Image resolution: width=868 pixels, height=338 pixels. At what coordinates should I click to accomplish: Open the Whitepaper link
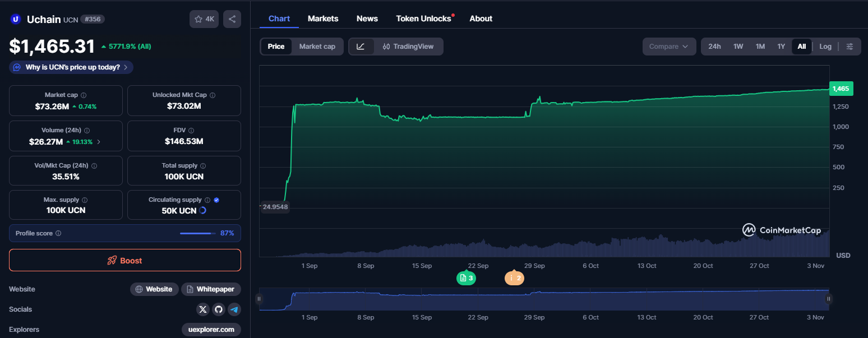coord(211,289)
